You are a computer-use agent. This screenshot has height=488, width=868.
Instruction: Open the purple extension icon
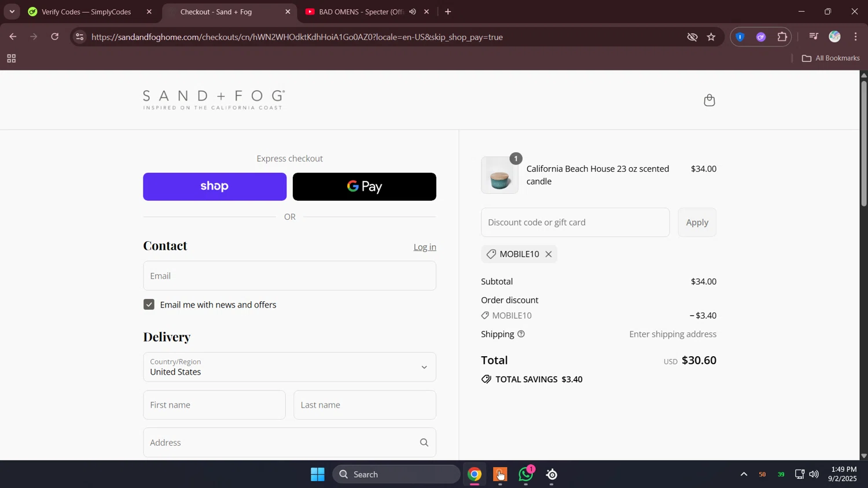761,37
